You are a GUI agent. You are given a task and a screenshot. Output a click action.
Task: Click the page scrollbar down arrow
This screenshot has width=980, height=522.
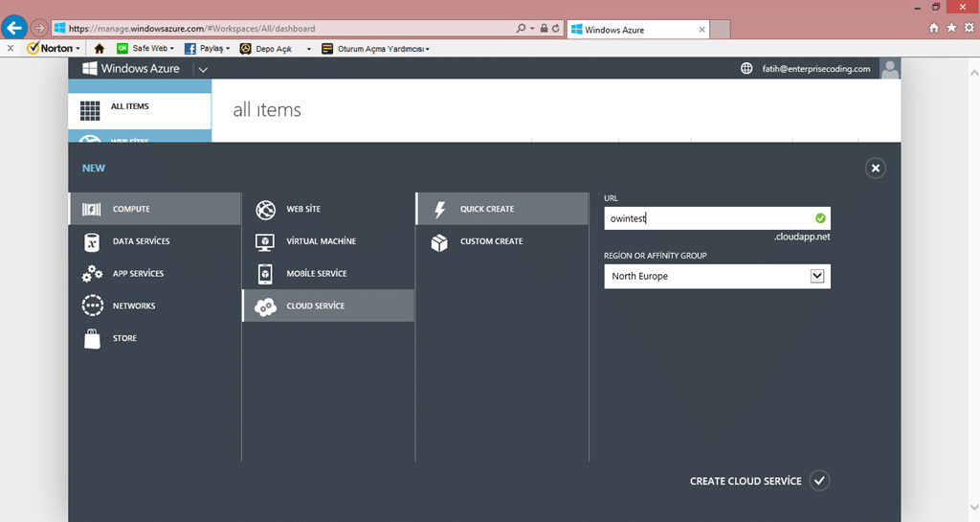coord(973,507)
